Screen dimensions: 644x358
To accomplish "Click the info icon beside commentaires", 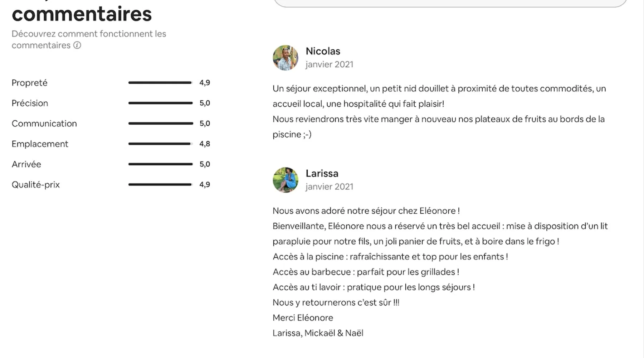I will [x=77, y=45].
